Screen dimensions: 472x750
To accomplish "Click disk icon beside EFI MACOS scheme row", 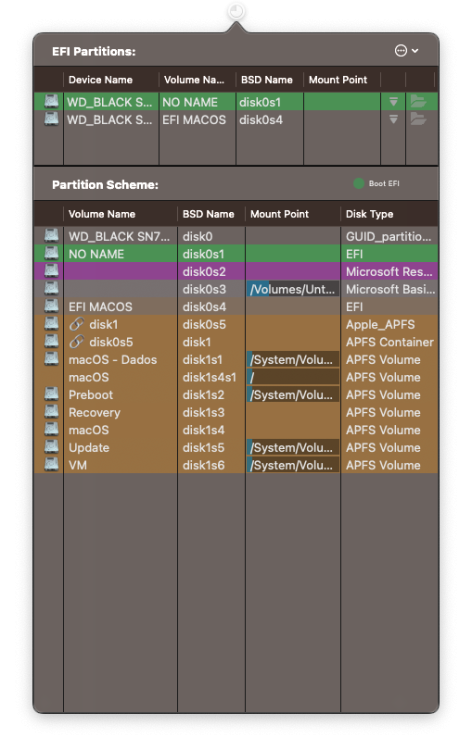I will pyautogui.click(x=51, y=306).
